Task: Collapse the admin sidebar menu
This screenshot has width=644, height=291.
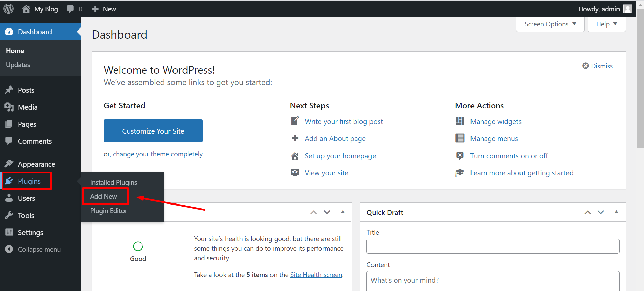Action: pyautogui.click(x=33, y=249)
